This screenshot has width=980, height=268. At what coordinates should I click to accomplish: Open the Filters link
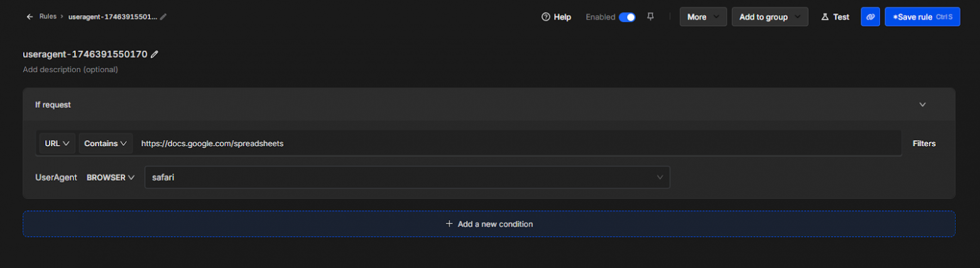click(x=923, y=144)
